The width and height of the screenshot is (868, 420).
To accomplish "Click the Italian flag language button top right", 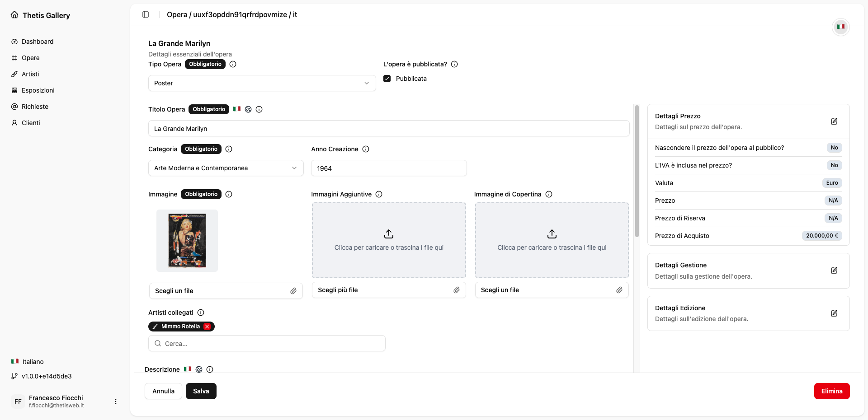I will [840, 27].
